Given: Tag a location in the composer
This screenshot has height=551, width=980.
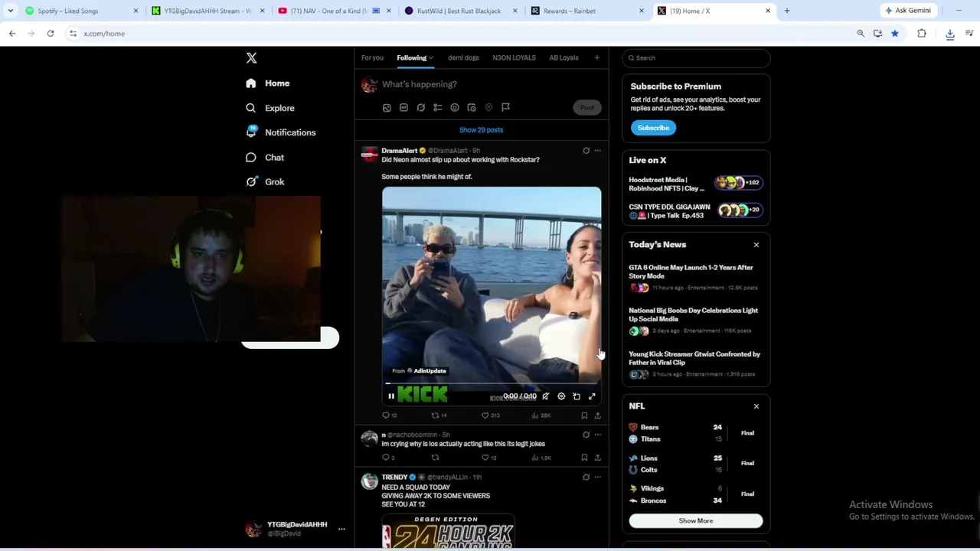Looking at the screenshot, I should pyautogui.click(x=488, y=108).
